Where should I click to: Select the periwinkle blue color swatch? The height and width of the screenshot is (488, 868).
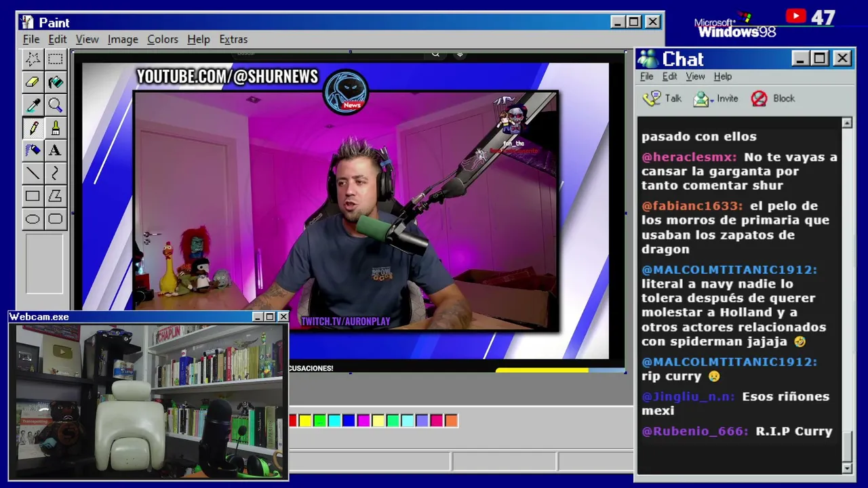pyautogui.click(x=422, y=421)
